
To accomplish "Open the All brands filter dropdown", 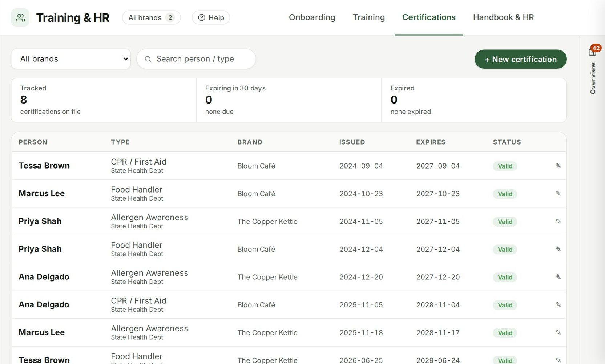I will pos(71,59).
